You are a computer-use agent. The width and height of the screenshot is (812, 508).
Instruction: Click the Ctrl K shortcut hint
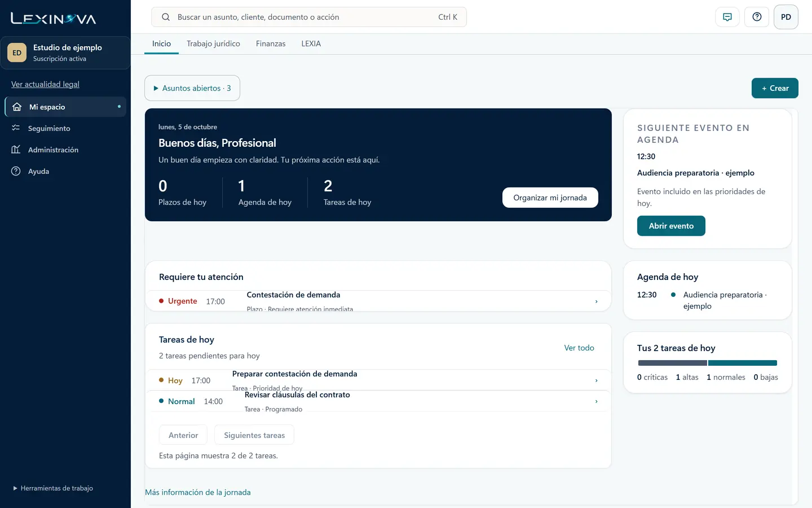[448, 17]
